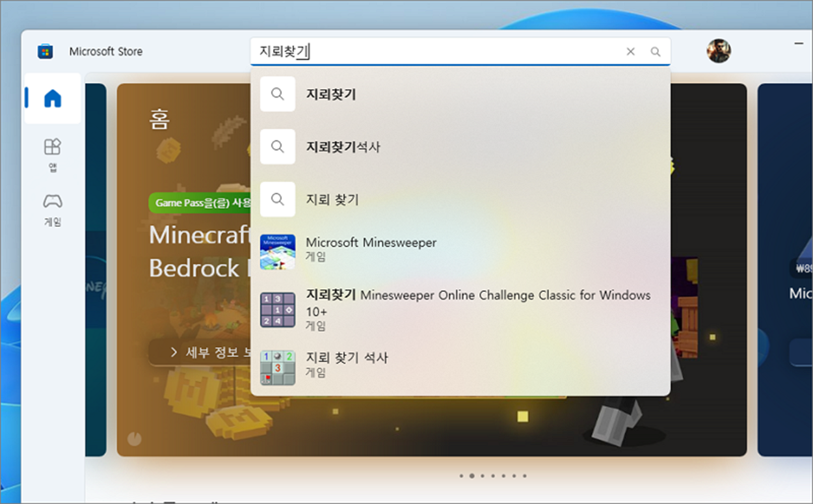Screen dimensions: 813x504
Task: Open the 게임 (Games) sidebar section
Action: click(53, 209)
